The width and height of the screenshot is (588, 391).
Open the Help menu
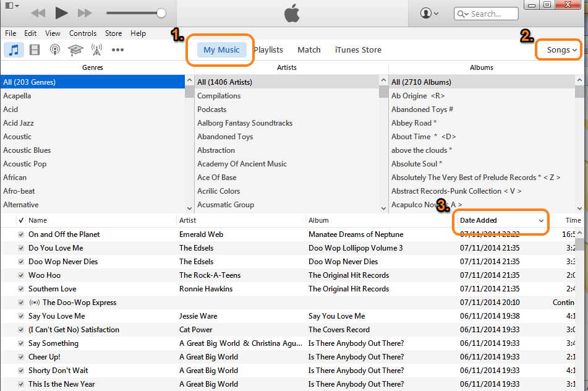click(138, 33)
